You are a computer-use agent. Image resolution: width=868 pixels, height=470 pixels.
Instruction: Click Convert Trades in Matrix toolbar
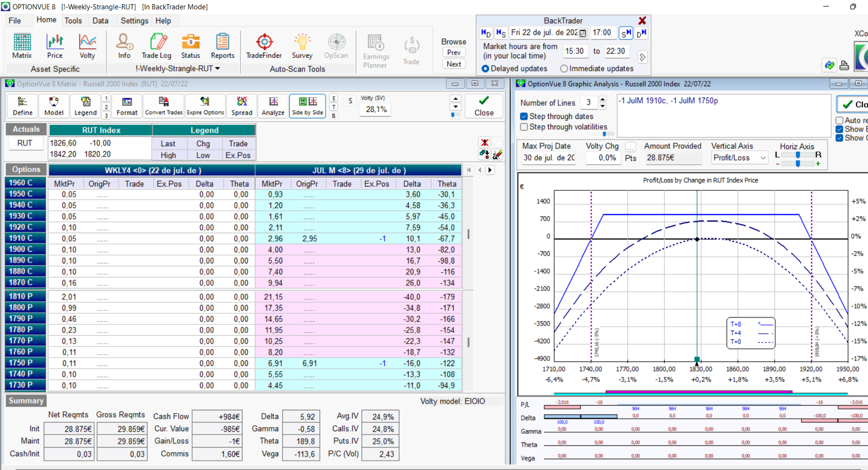pyautogui.click(x=163, y=106)
